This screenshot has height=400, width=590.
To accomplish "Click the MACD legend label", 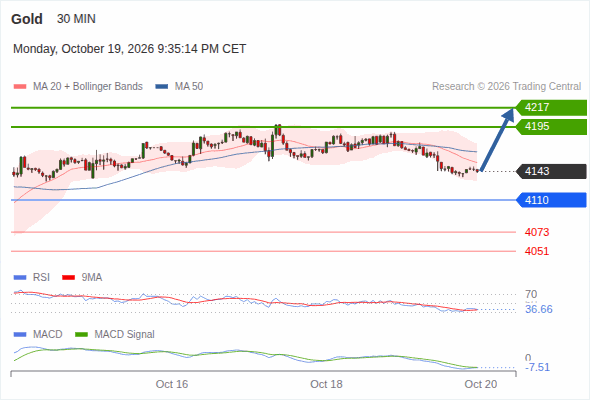I will tap(47, 335).
